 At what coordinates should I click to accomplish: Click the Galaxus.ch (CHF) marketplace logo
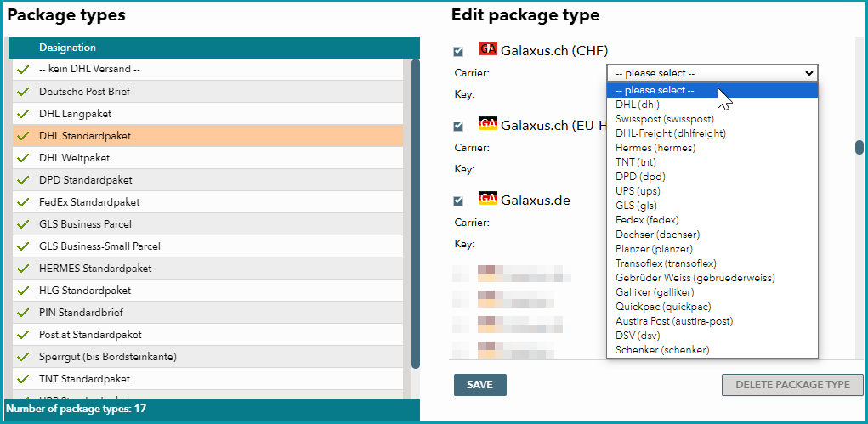pos(488,48)
